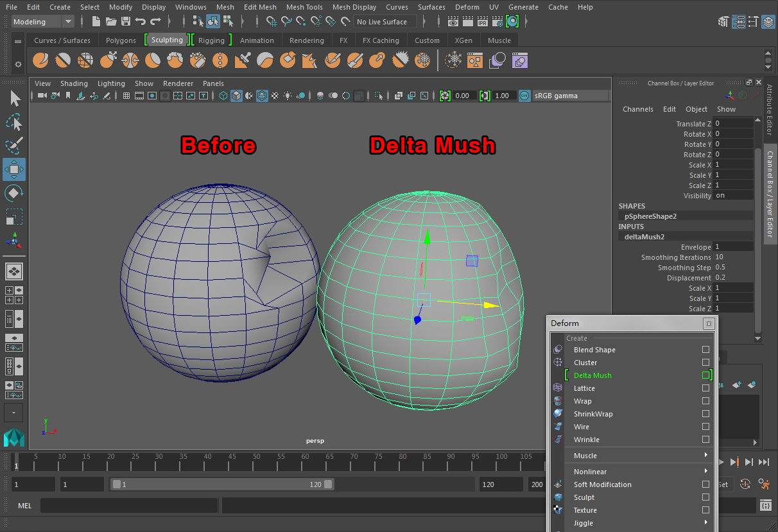
Task: Click deltaMush2 under INPUTS
Action: [x=644, y=237]
